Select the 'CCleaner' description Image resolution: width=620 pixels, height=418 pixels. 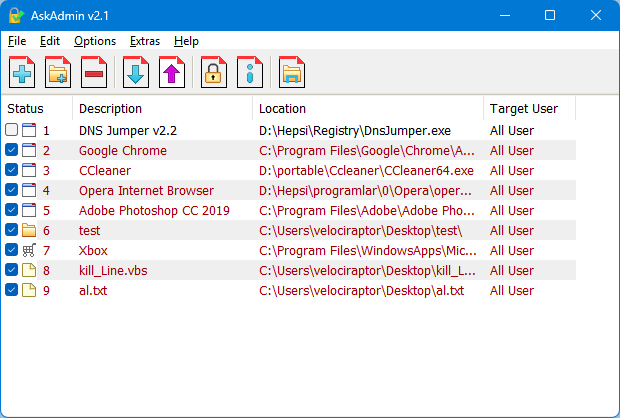click(105, 170)
